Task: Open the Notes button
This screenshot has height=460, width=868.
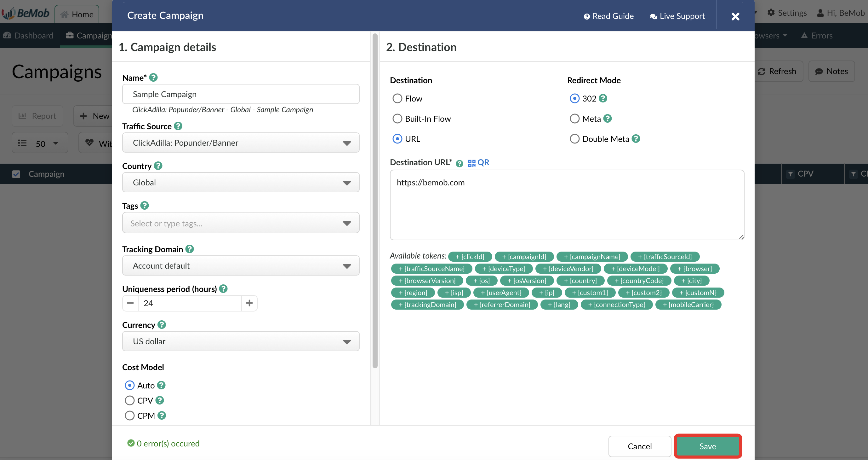Action: (831, 71)
